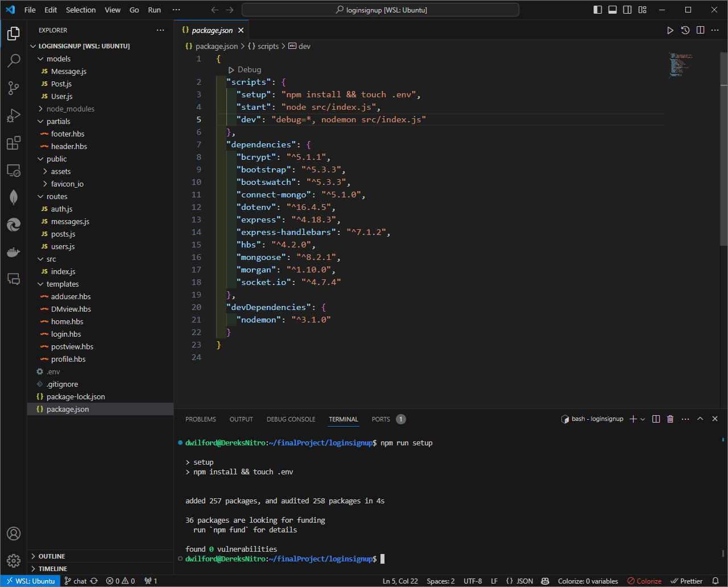
Task: Open Run and Debug view icon
Action: click(14, 115)
